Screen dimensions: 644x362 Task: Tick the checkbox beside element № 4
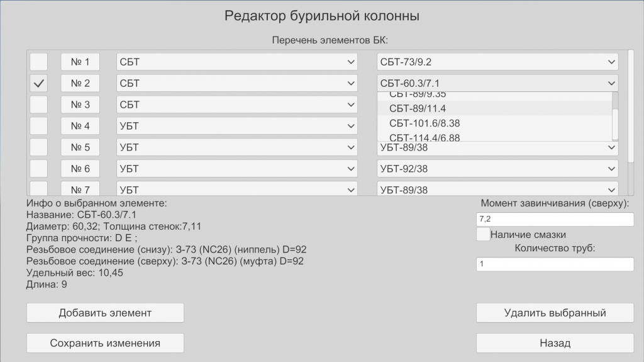point(39,126)
